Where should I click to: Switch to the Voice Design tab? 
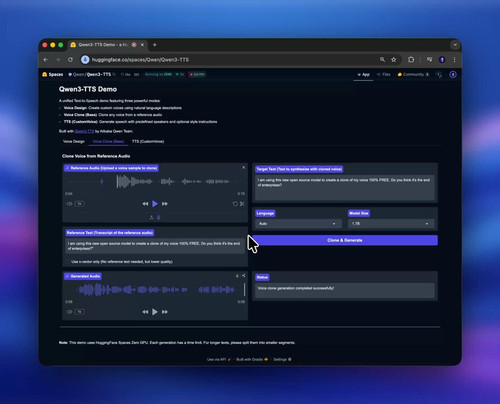click(x=74, y=141)
